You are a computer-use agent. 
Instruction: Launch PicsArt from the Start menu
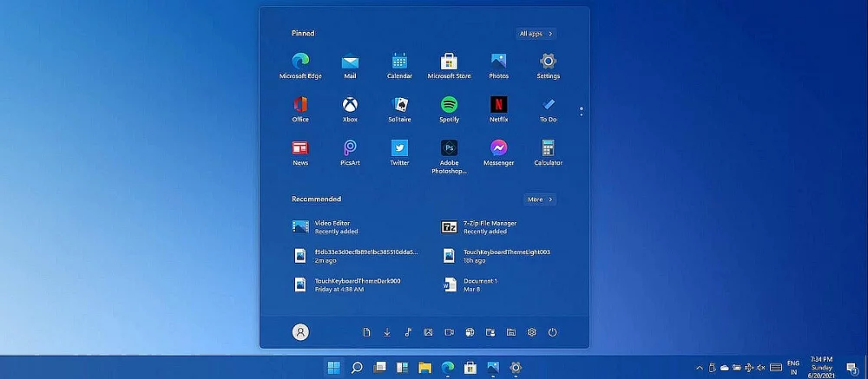coord(350,153)
